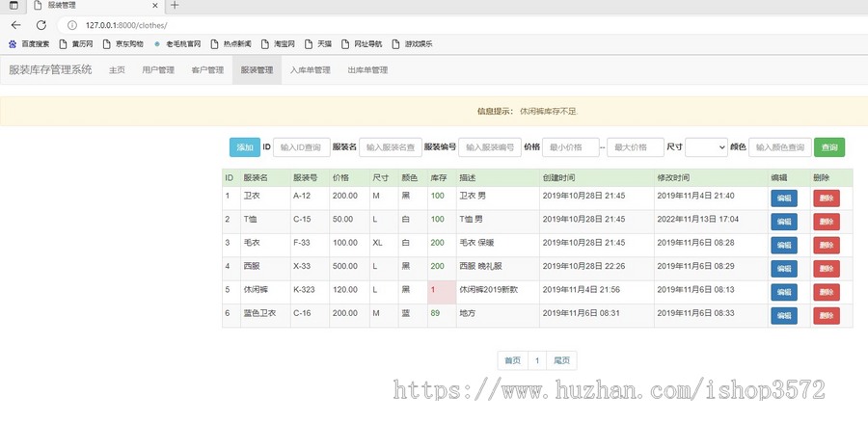
Task: Reload the page with refresh icon
Action: click(x=41, y=25)
